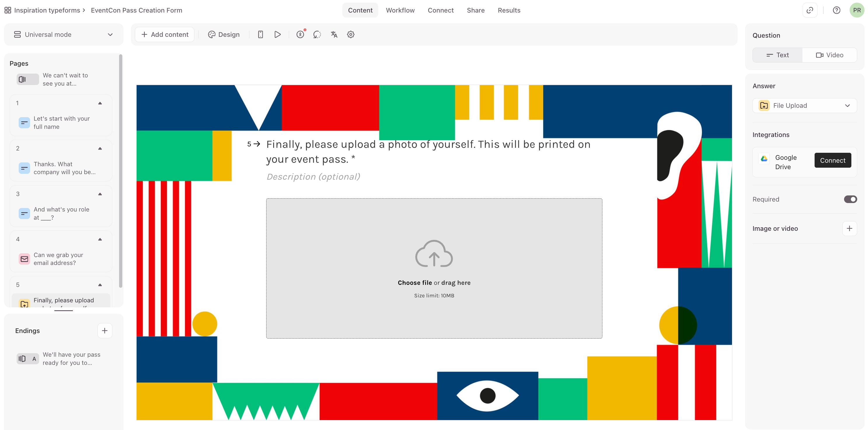The image size is (868, 430).
Task: Open the help question mark icon
Action: point(836,10)
